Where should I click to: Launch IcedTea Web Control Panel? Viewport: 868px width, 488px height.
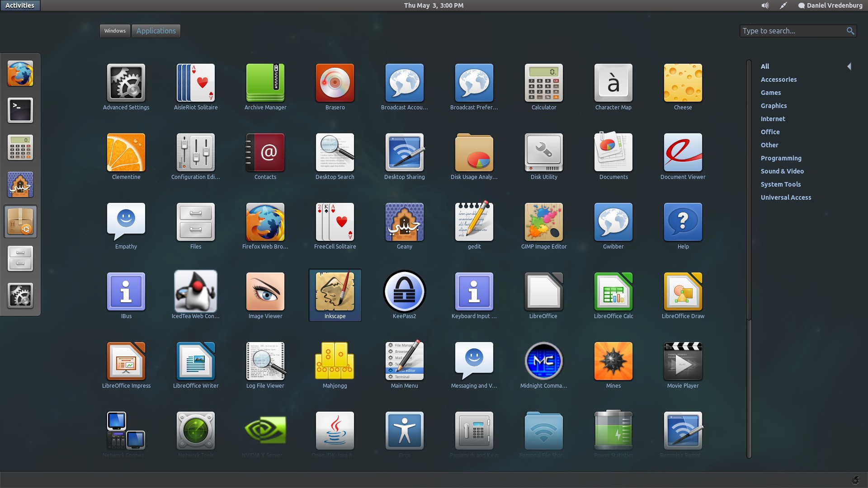(x=195, y=295)
